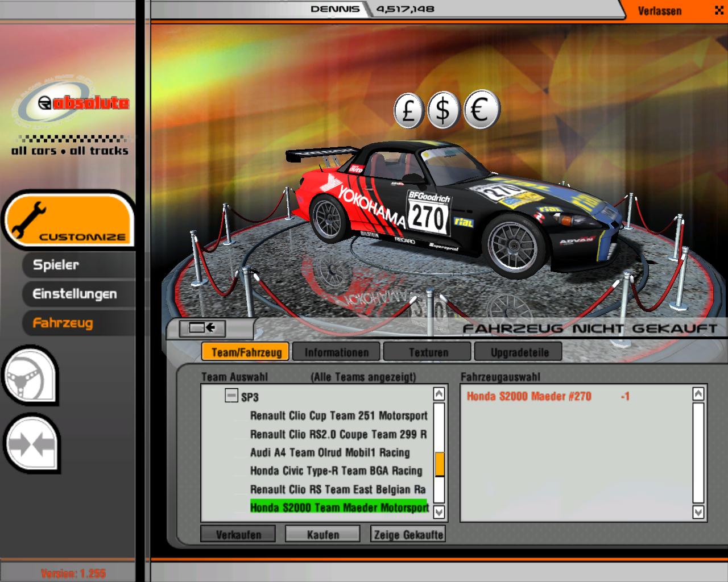728x582 pixels.
Task: Select Audi A4 Team Olrud Mobil1 Racing
Action: pos(330,452)
